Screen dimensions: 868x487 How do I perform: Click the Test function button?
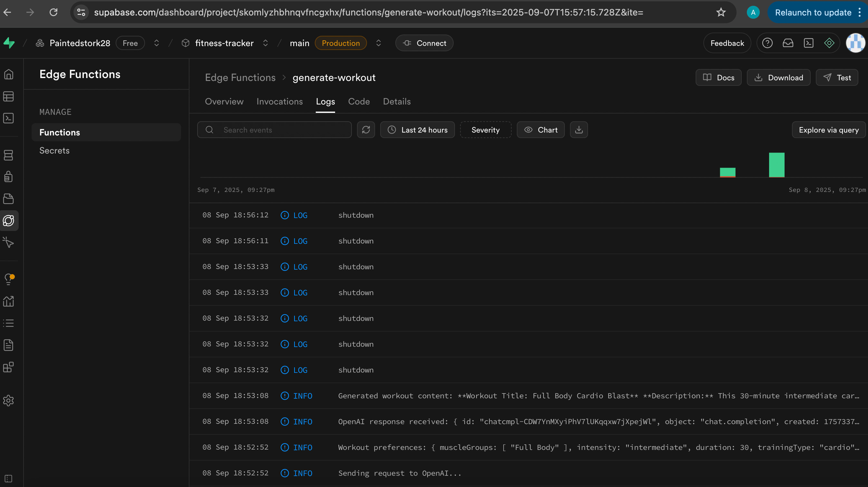coord(837,78)
